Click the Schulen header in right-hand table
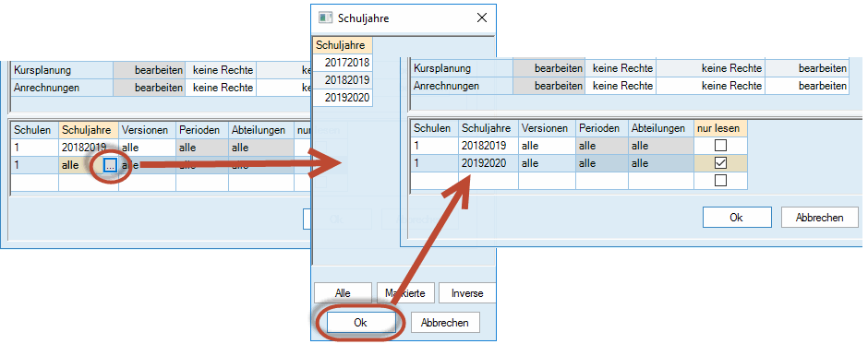 coord(435,128)
